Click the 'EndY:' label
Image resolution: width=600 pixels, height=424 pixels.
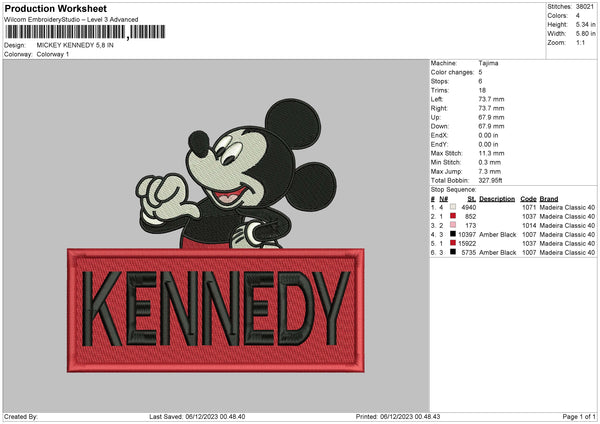439,144
